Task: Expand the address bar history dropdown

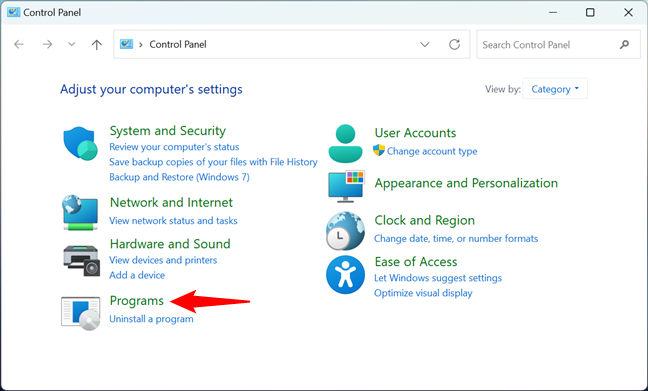Action: click(x=424, y=44)
